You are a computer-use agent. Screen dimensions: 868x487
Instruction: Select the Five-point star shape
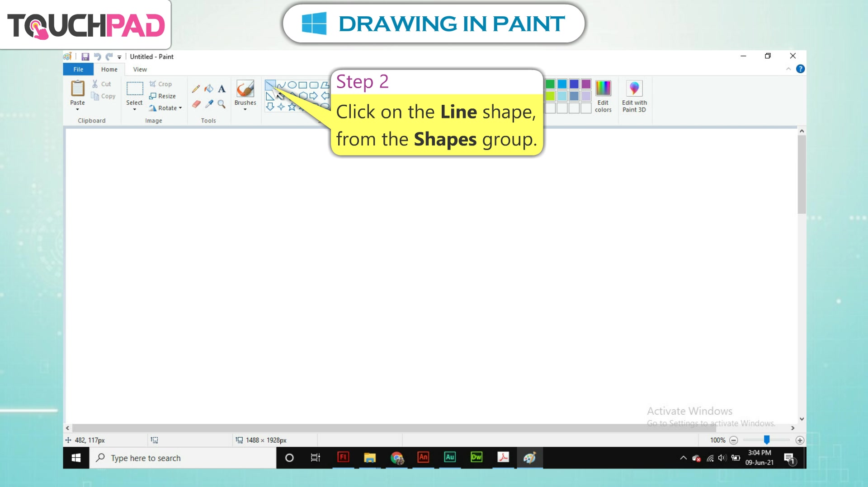(x=292, y=107)
